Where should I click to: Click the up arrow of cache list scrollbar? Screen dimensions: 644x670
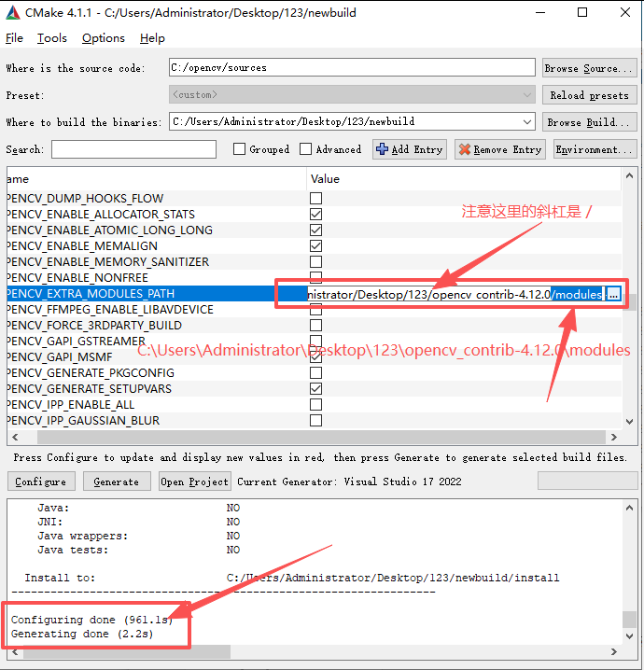pos(629,175)
